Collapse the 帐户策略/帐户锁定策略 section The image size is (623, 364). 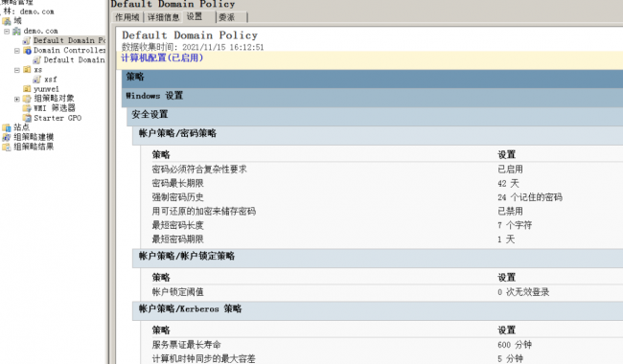point(378,258)
